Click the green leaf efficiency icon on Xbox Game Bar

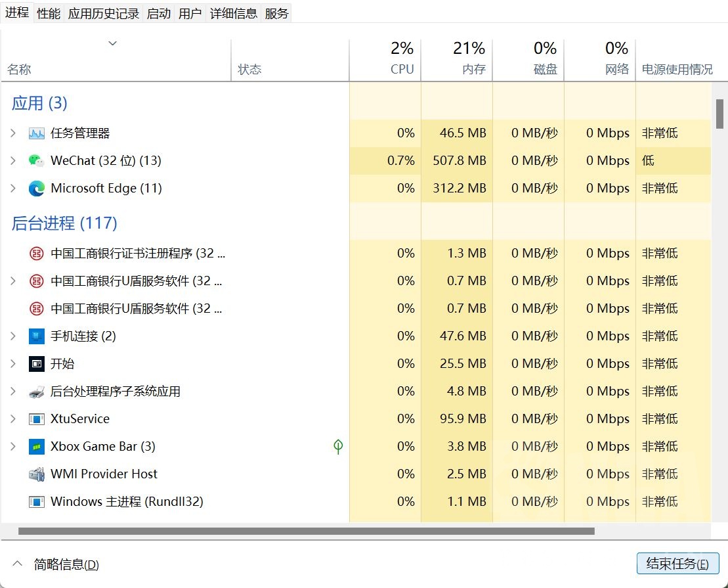(x=338, y=446)
